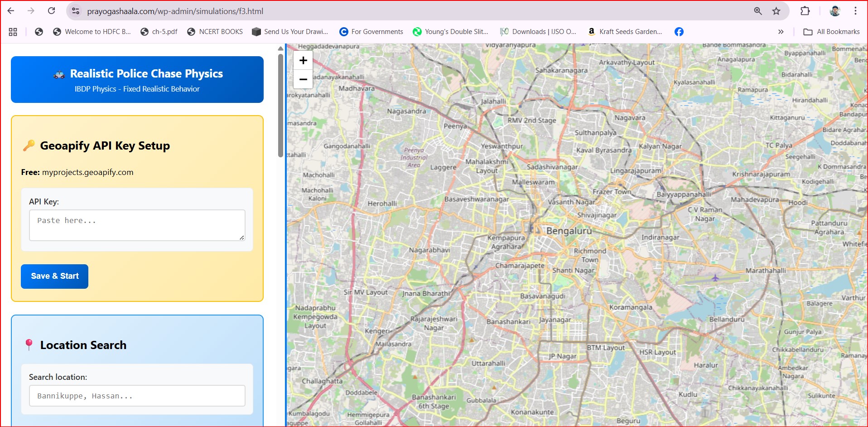Viewport: 868px width, 427px height.
Task: Click the page zoom magnifier icon
Action: point(758,11)
